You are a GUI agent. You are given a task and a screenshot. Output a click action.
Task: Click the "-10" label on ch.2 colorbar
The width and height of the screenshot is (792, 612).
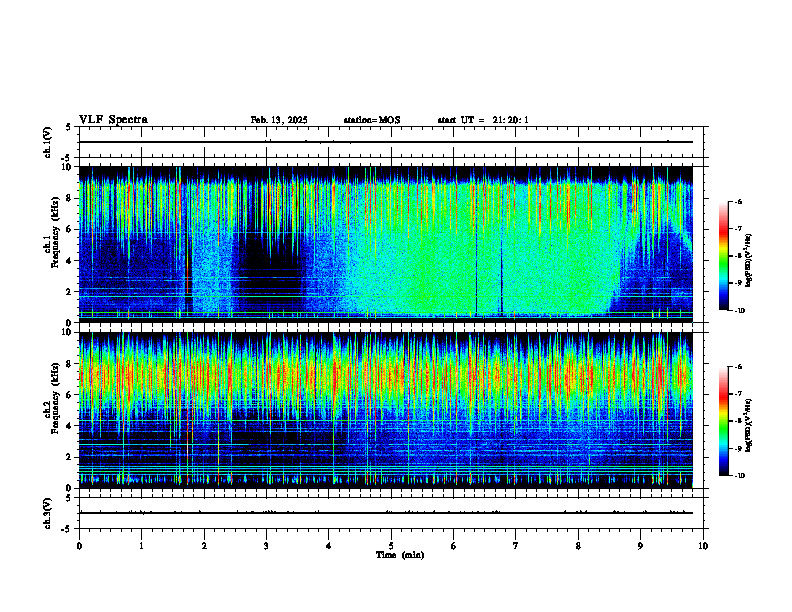point(739,475)
